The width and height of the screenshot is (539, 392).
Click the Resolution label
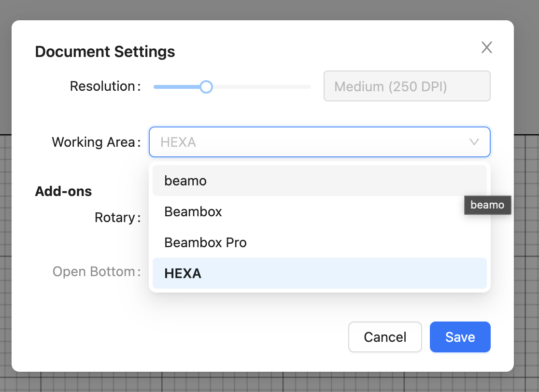coord(102,86)
